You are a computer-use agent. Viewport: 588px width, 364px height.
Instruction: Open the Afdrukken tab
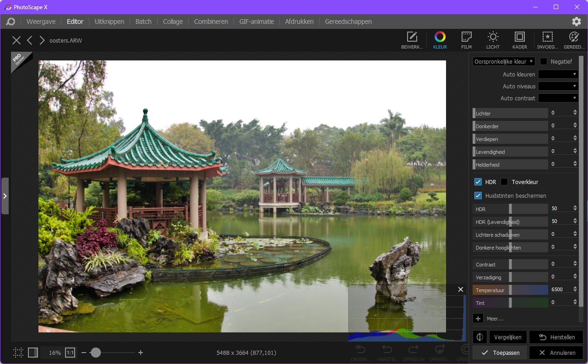299,22
